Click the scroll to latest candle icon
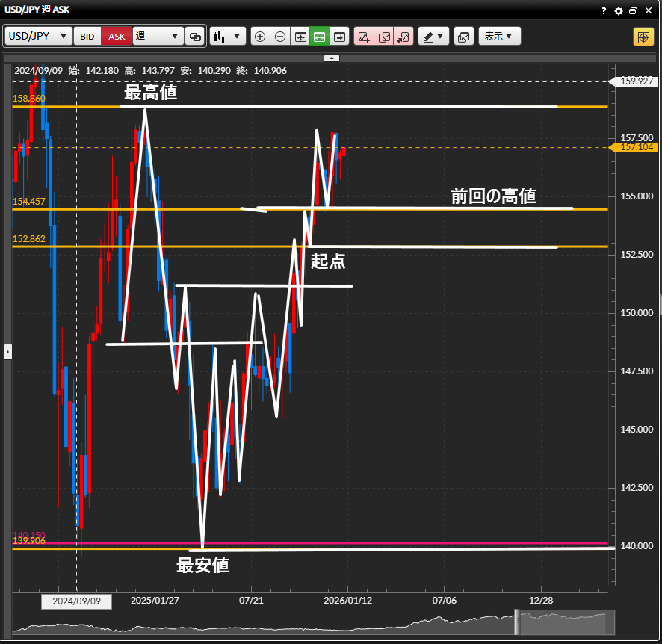Image resolution: width=662 pixels, height=644 pixels. [x=340, y=37]
